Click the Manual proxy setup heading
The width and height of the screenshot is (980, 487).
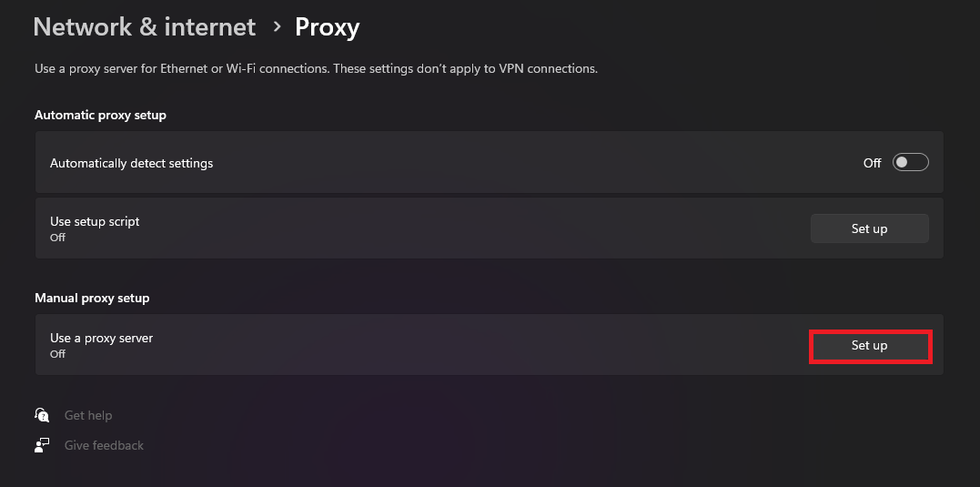coord(92,298)
